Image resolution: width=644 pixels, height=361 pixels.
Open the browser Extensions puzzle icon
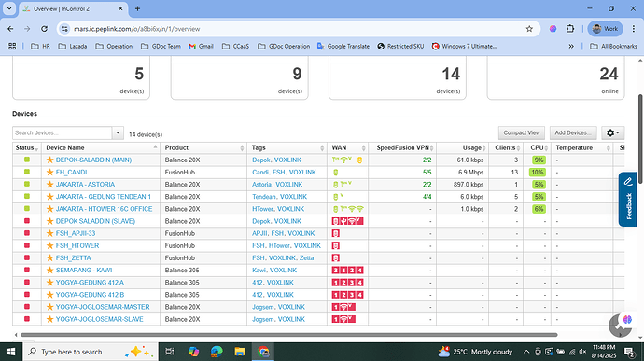click(x=570, y=29)
